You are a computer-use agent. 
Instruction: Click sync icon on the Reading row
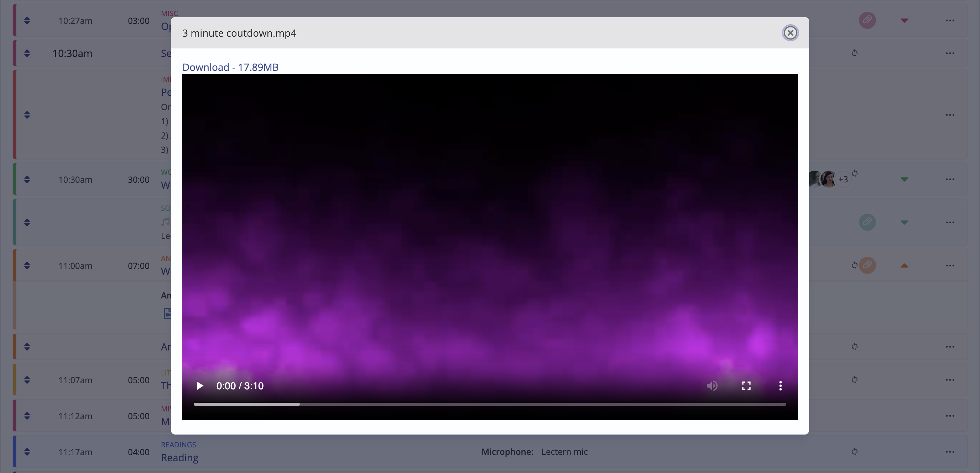pos(854,452)
